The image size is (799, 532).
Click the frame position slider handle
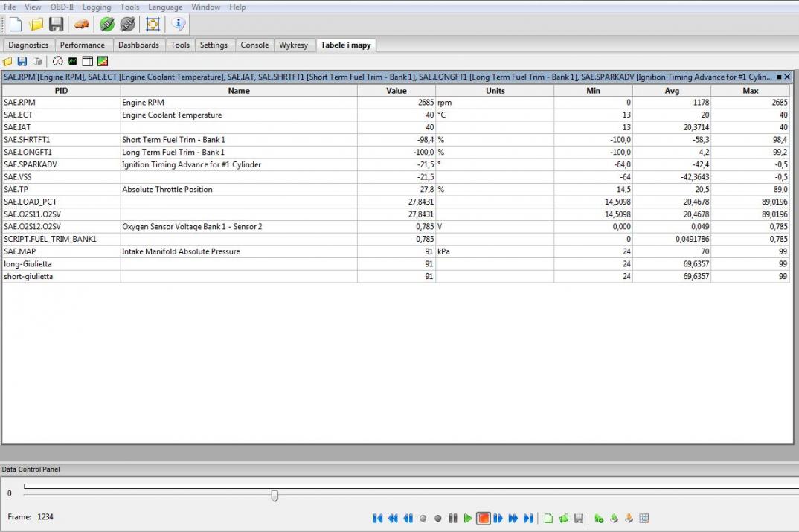pyautogui.click(x=275, y=496)
